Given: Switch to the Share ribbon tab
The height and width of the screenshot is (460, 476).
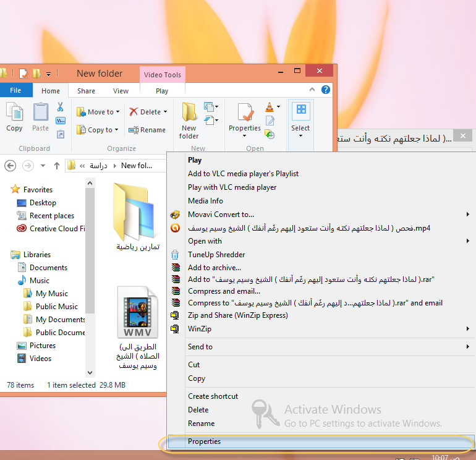Looking at the screenshot, I should 86,91.
